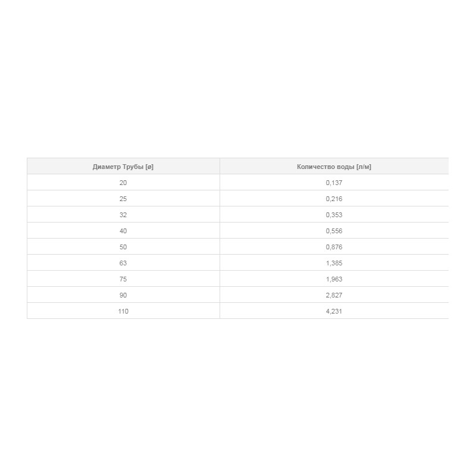Click the Диаметр Трубы column header
The image size is (476, 476).
[123, 167]
